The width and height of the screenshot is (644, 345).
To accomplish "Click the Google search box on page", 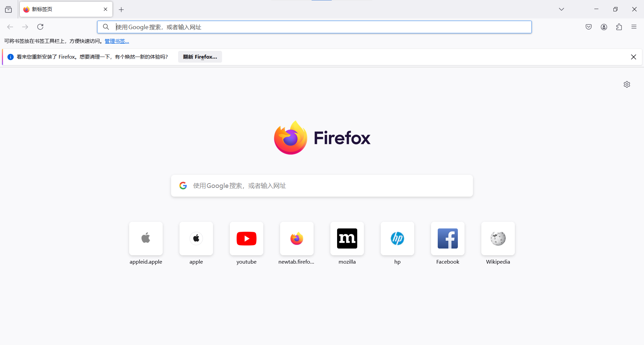I will [x=322, y=186].
